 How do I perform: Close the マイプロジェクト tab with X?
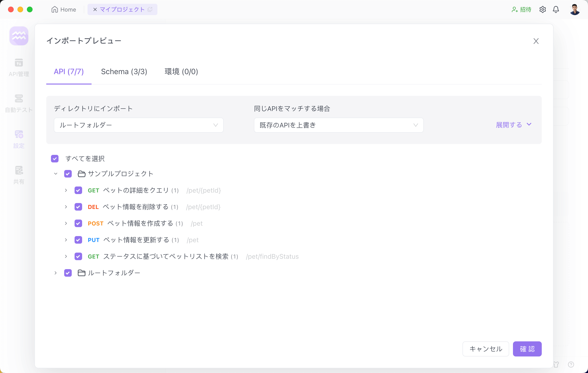tap(95, 9)
